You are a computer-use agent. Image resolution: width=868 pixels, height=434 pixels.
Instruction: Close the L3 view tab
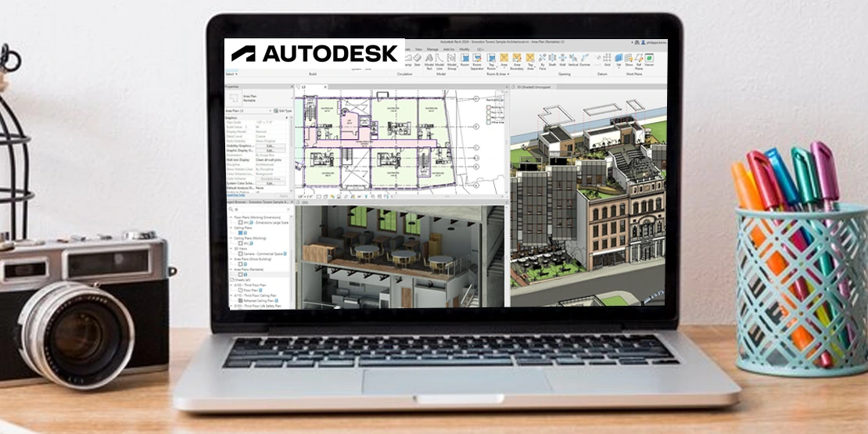[325, 87]
